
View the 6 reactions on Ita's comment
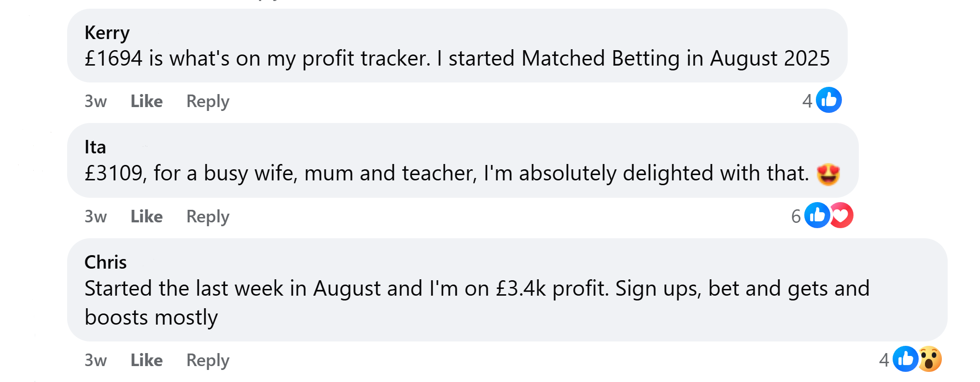[x=796, y=216]
